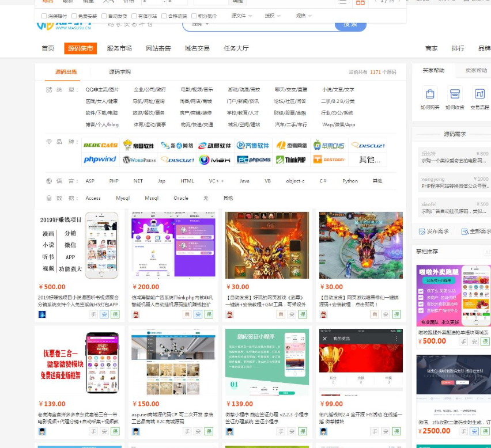Choose the ThinkPHP brand logo
This screenshot has width=491, height=448.
coord(291,160)
